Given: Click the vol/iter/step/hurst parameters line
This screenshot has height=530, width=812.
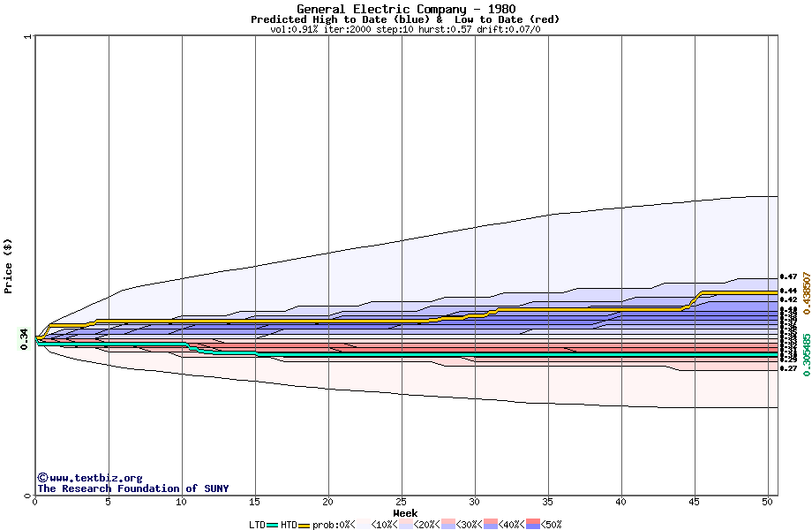Looking at the screenshot, I should point(405,29).
